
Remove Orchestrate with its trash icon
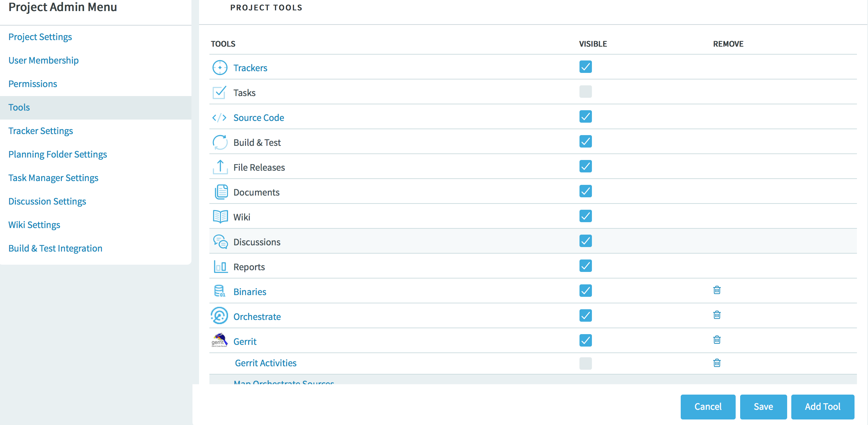[717, 315]
